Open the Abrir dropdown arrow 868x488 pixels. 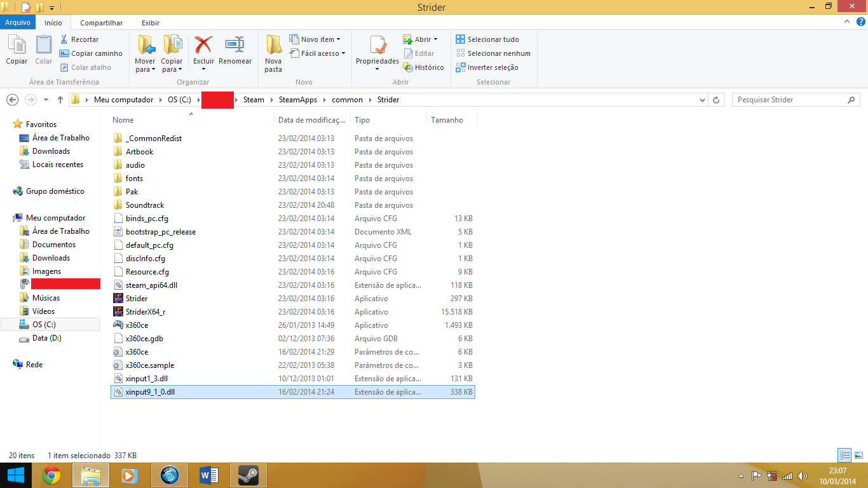click(x=436, y=39)
